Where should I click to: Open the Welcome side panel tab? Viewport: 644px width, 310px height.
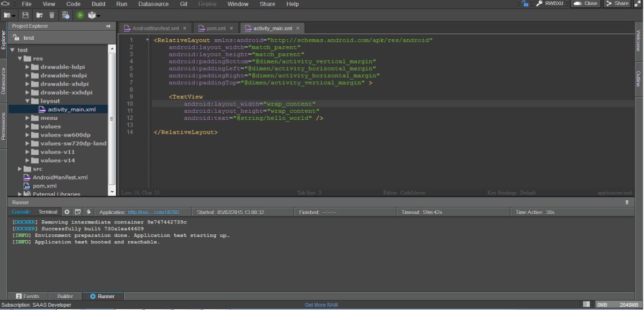click(x=639, y=40)
